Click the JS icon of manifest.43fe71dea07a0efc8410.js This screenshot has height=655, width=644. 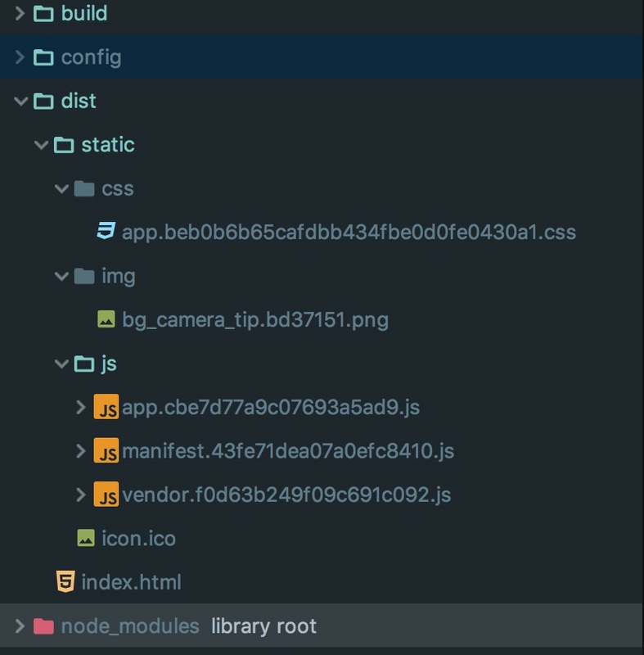[106, 450]
